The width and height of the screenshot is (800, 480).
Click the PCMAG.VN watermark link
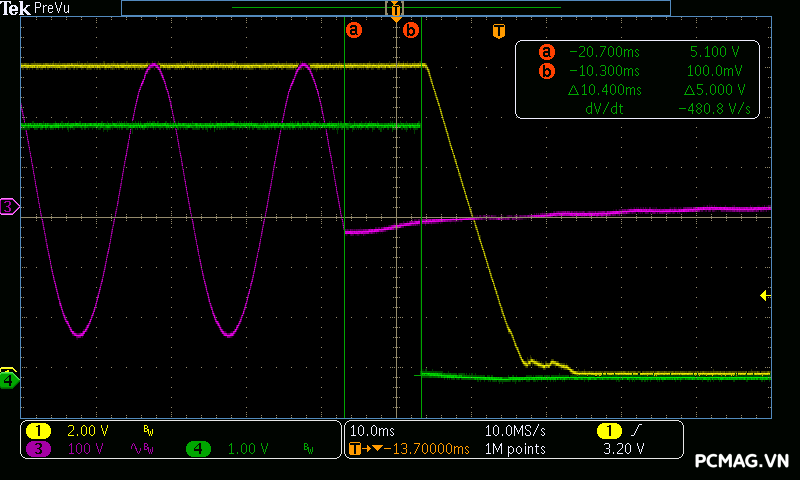pyautogui.click(x=741, y=460)
